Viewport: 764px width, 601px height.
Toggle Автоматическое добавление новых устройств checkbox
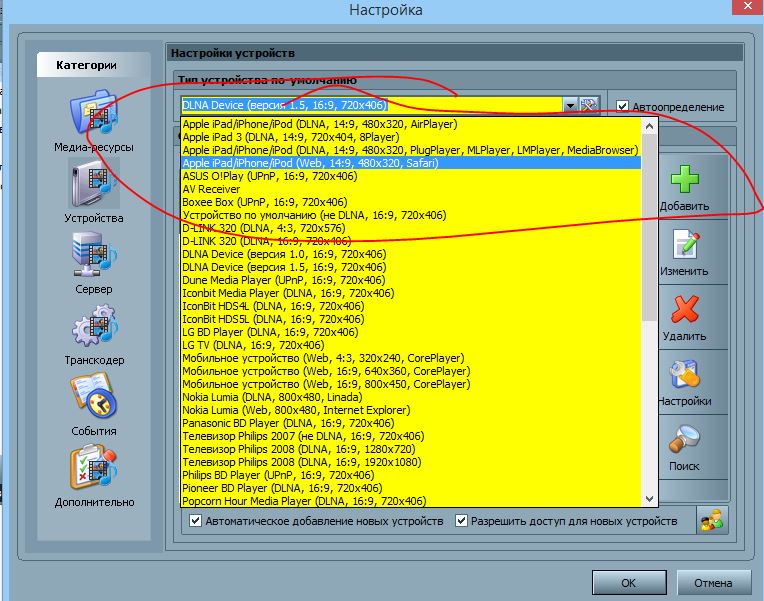[x=196, y=521]
